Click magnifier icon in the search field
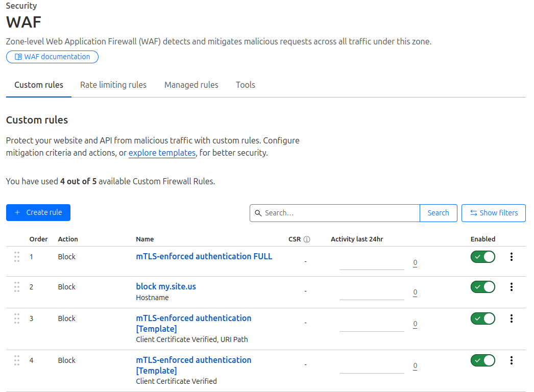534x392 pixels. click(258, 213)
